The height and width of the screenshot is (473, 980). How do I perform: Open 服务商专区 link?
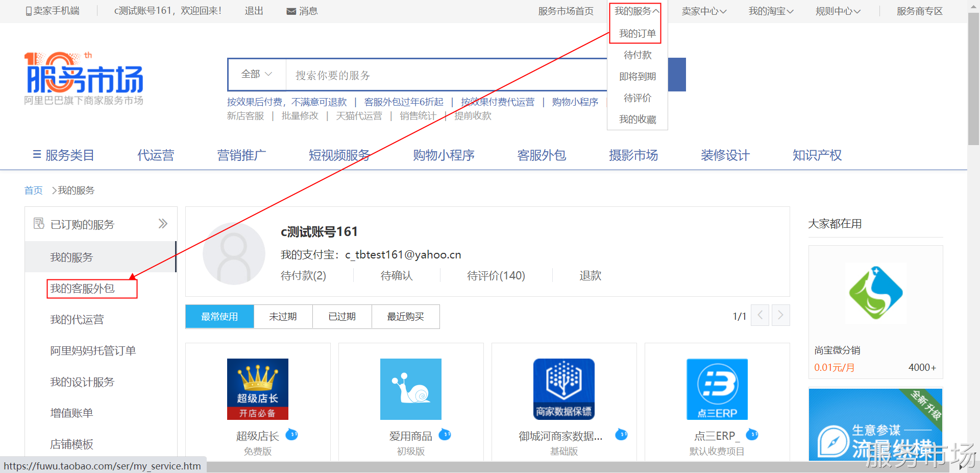920,11
